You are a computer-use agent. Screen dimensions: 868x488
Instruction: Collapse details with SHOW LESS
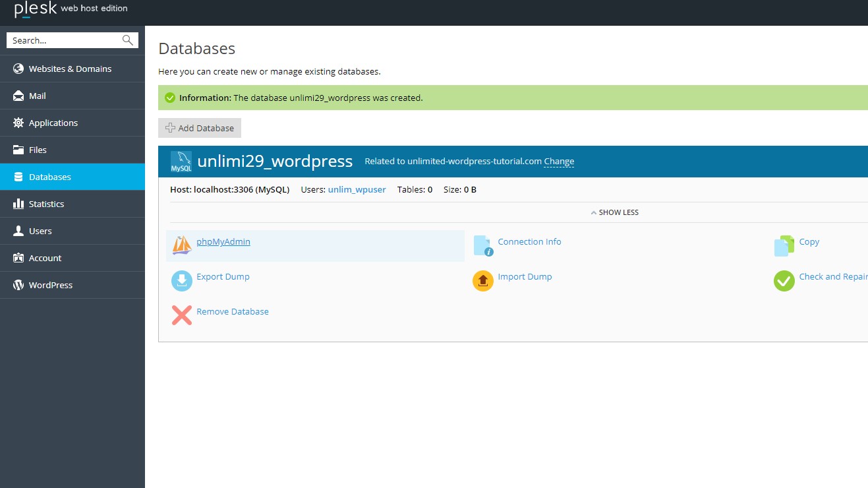click(614, 212)
